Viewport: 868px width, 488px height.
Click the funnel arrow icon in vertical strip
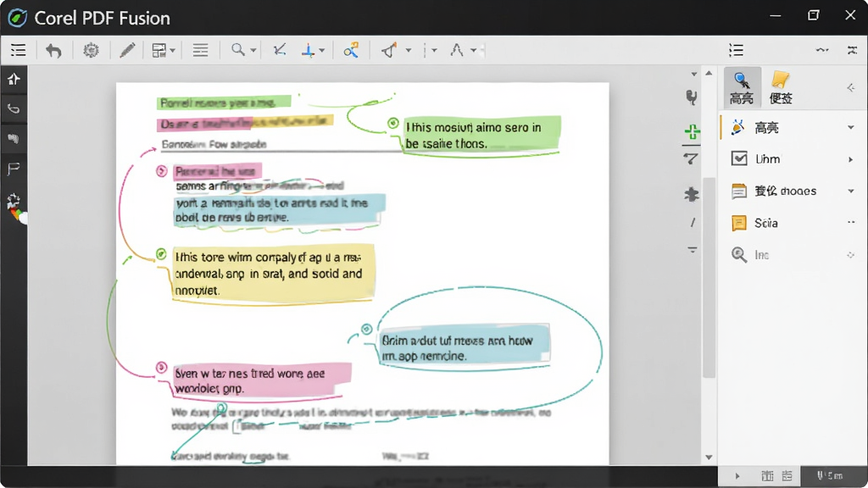691,158
